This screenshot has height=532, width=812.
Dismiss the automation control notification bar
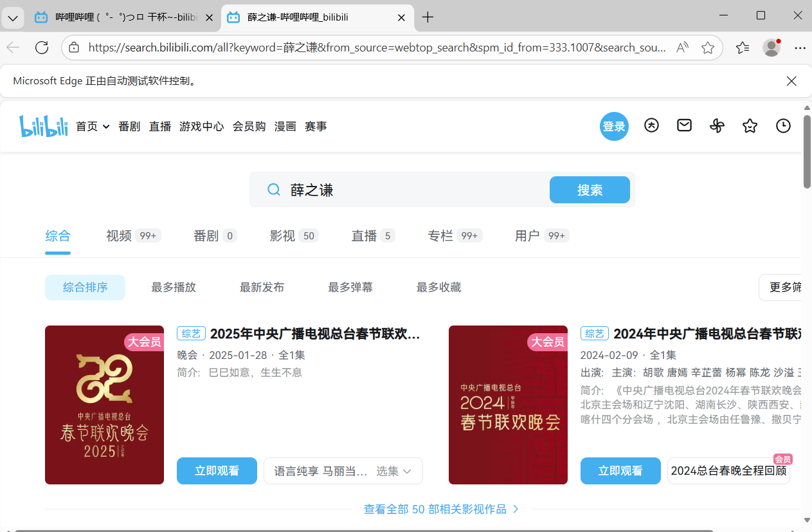[x=791, y=81]
